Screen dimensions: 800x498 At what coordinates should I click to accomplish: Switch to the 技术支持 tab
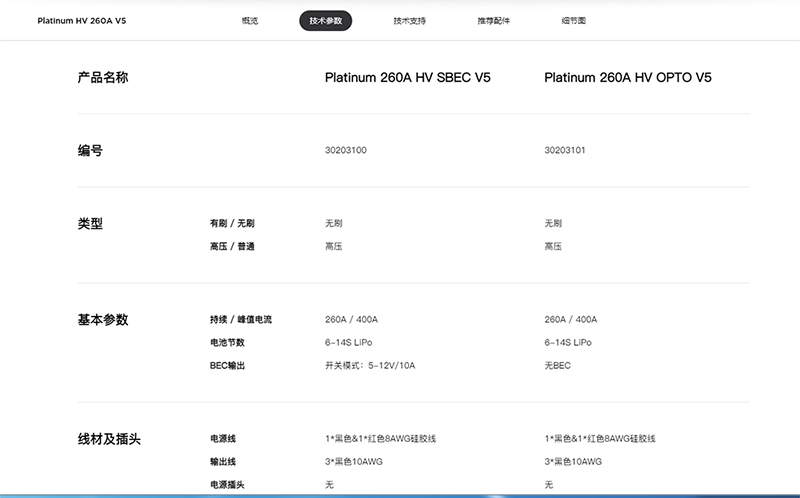pos(409,21)
